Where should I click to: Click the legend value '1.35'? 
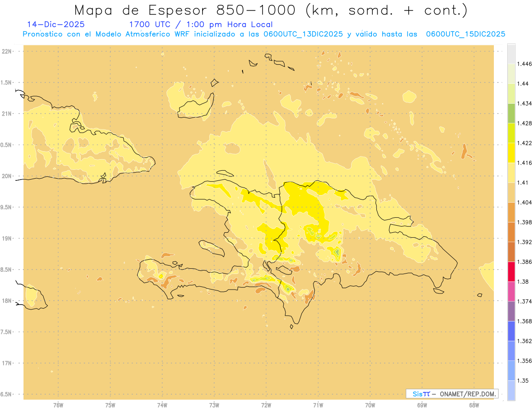click(523, 380)
